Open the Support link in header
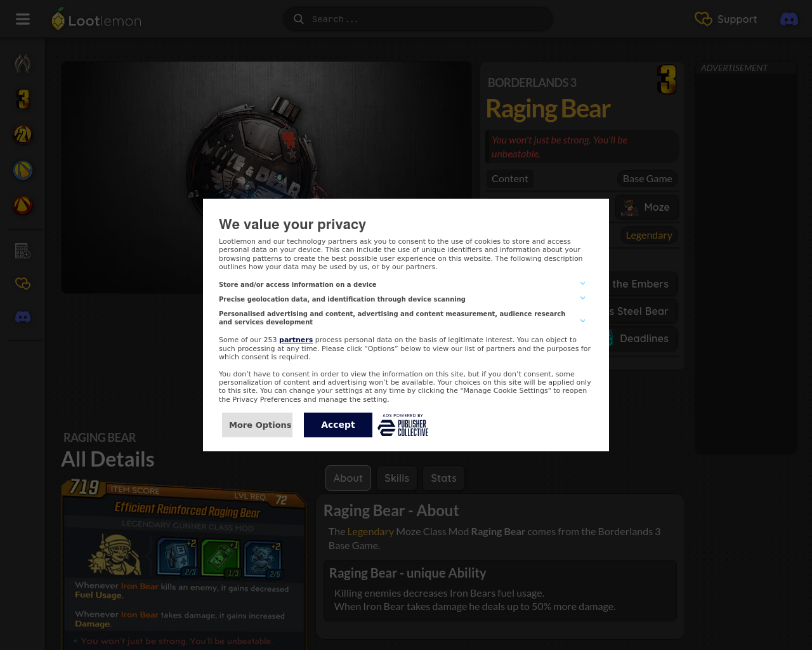 tap(726, 19)
